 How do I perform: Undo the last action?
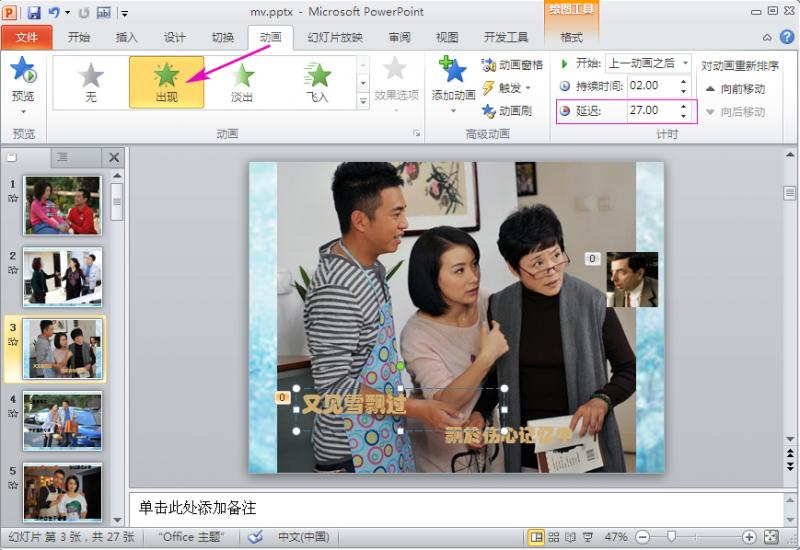pyautogui.click(x=54, y=12)
